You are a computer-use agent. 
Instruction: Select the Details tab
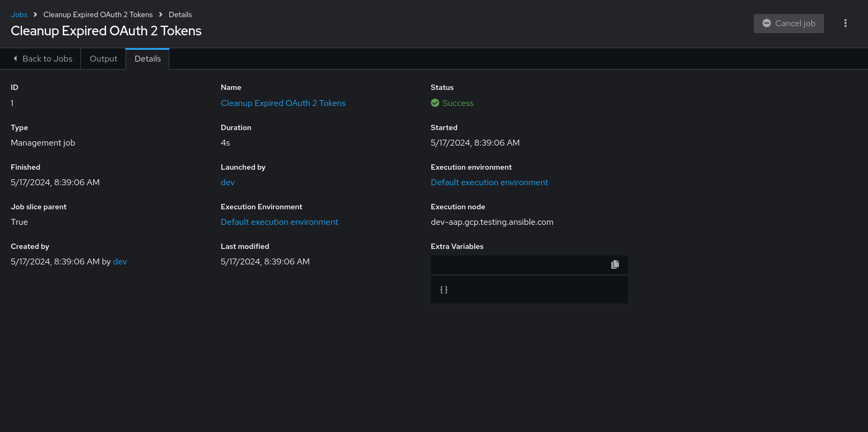tap(147, 59)
